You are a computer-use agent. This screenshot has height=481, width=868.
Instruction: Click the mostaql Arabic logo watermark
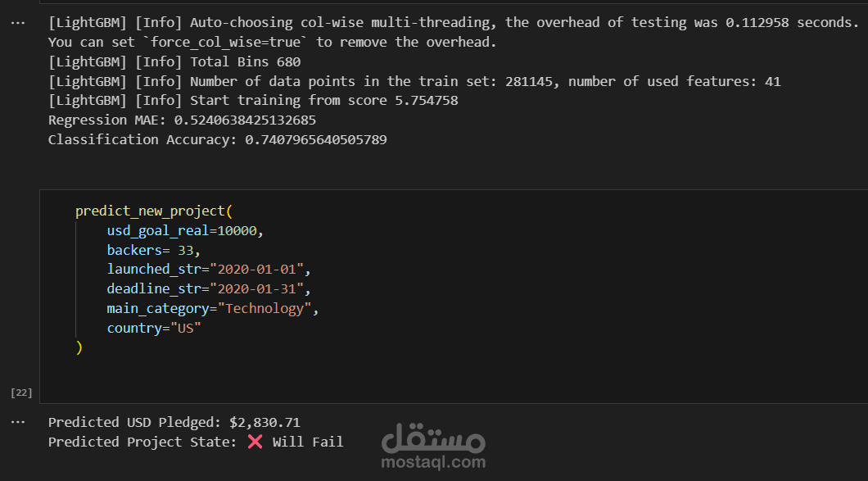coord(433,438)
